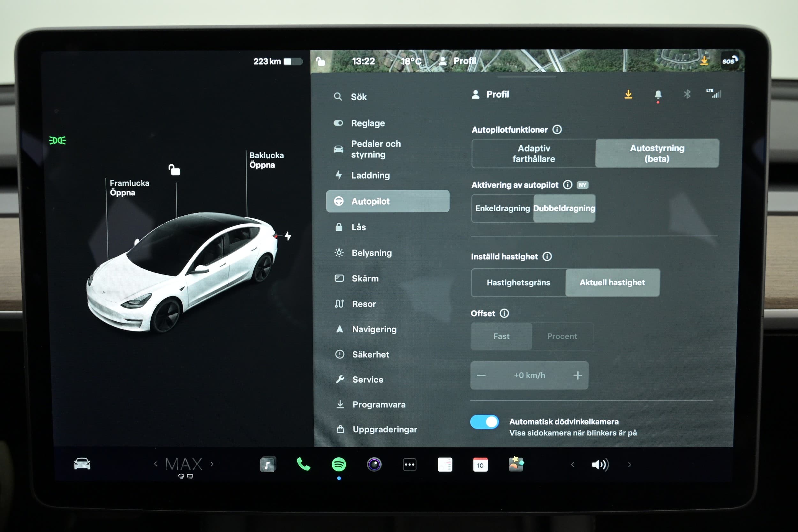Image resolution: width=798 pixels, height=532 pixels.
Task: Open the all apps three-dot icon
Action: 410,464
